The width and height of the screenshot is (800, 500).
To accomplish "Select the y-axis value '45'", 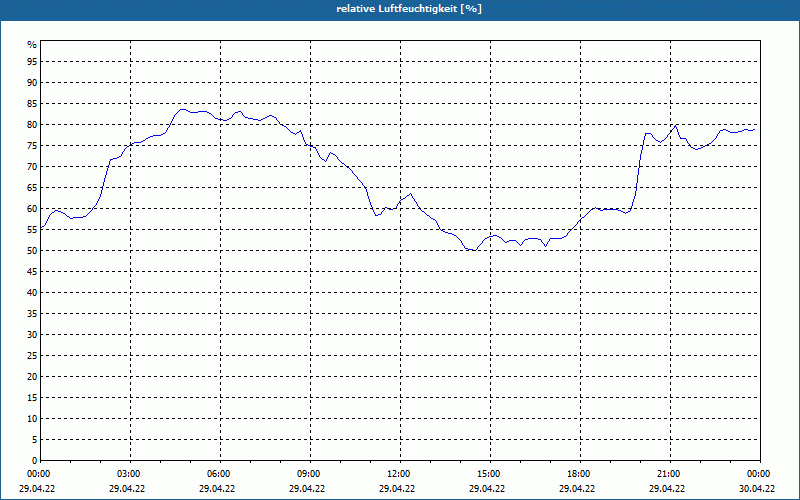I will click(32, 272).
